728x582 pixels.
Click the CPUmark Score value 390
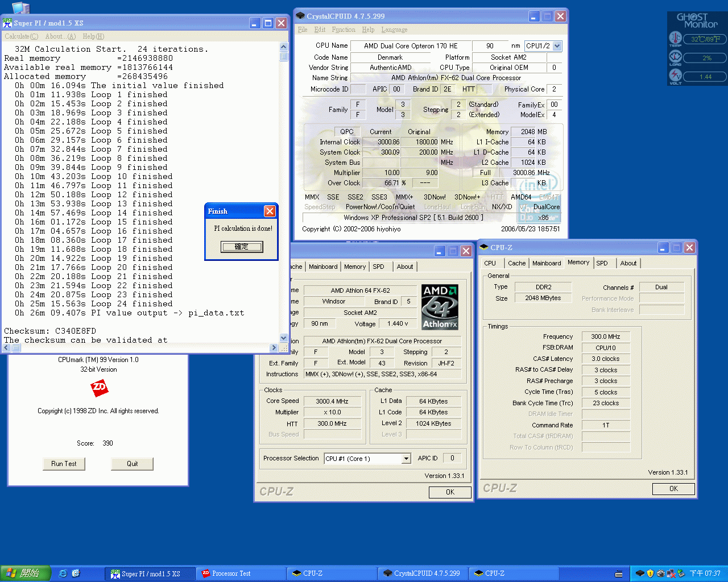pos(107,443)
